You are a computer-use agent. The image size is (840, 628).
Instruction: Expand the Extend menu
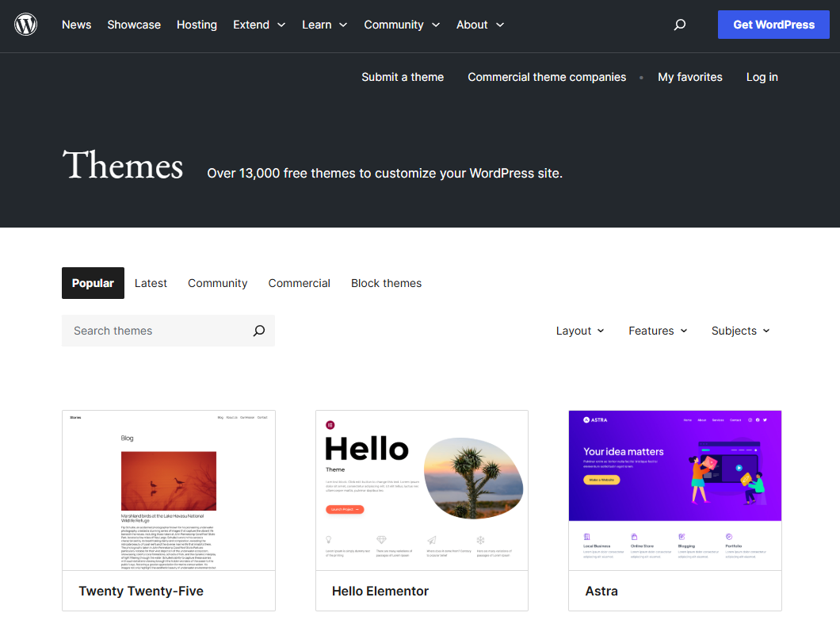click(x=259, y=25)
